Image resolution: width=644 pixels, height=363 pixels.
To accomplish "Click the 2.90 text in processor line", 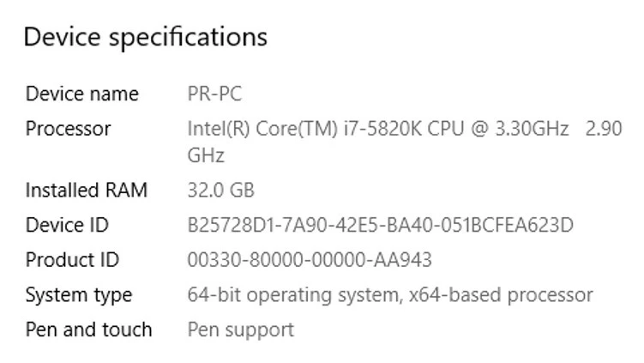I will (604, 129).
